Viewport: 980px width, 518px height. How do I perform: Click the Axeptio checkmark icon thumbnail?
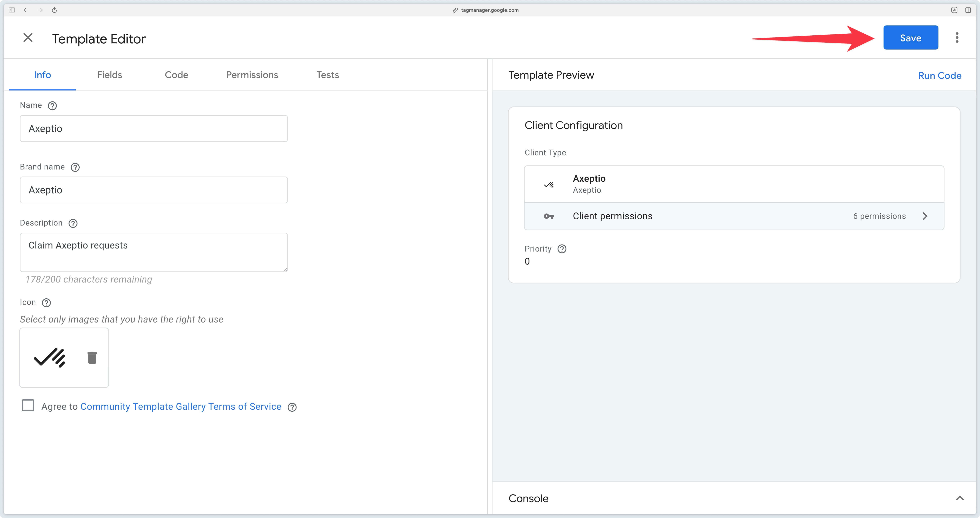coord(50,358)
